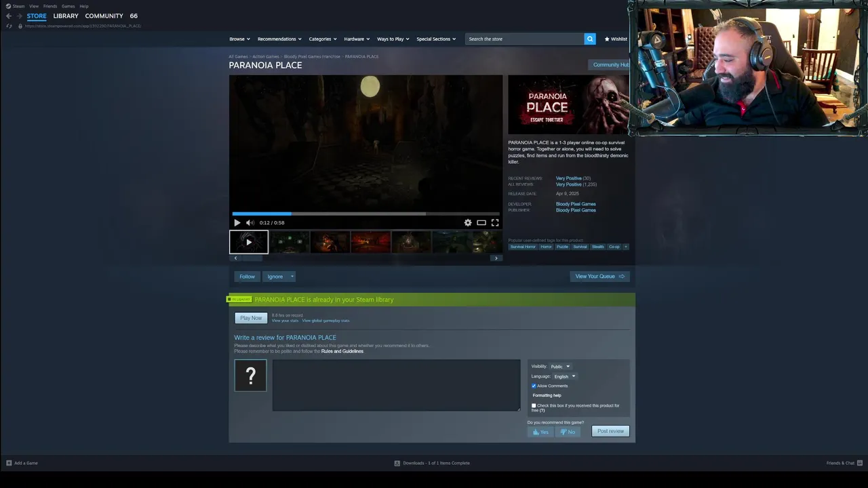Select the red room screenshot thumbnail
The width and height of the screenshot is (868, 488).
pos(370,242)
